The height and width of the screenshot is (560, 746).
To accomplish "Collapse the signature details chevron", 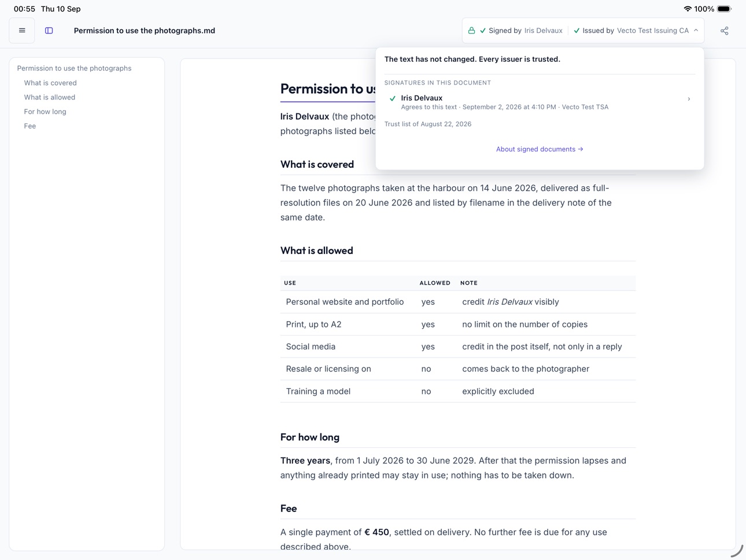I will coord(696,31).
